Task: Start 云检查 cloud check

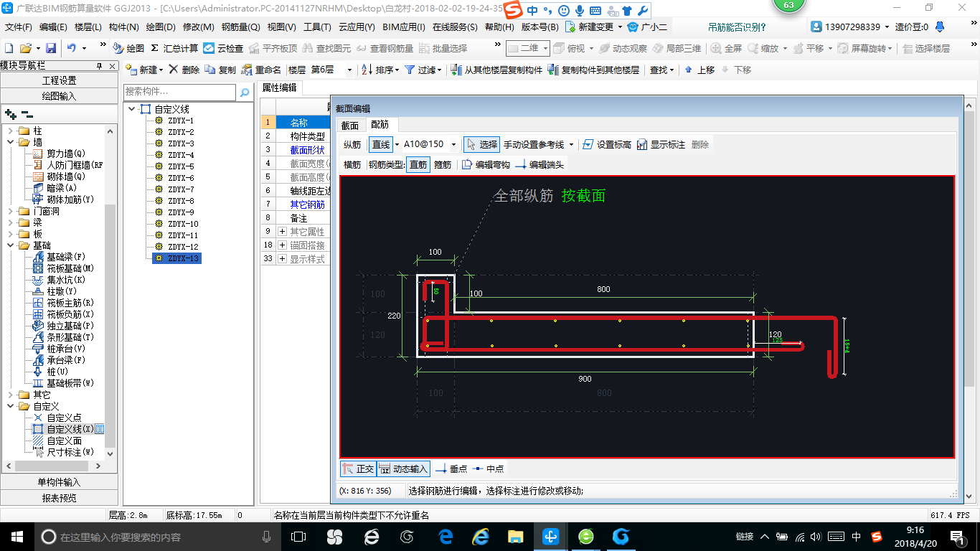Action: tap(223, 48)
